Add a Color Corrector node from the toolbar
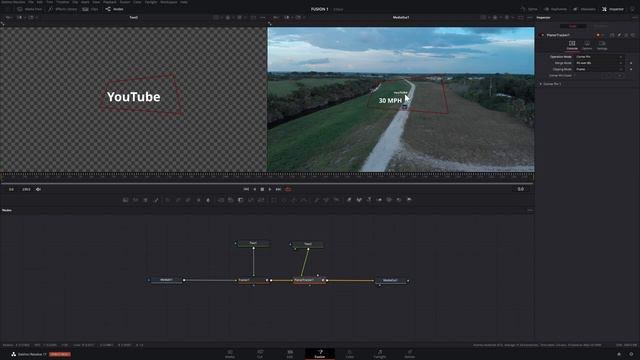 pos(168,200)
